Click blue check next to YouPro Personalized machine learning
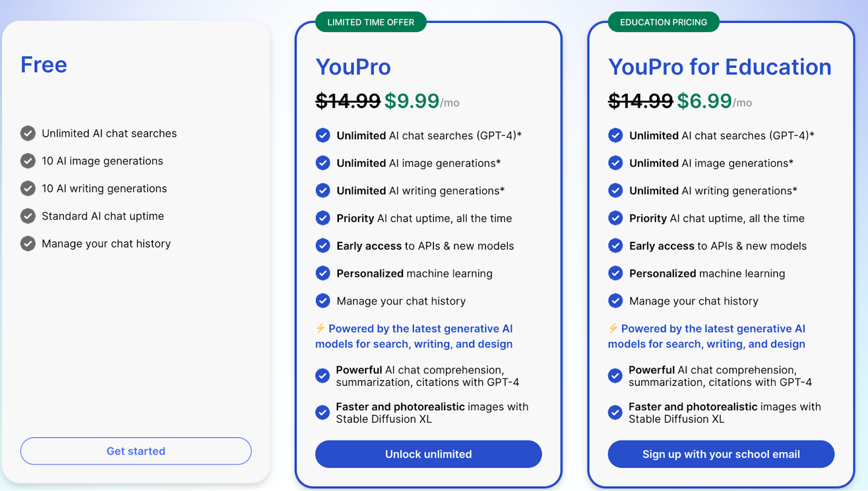The image size is (868, 491). pos(323,273)
